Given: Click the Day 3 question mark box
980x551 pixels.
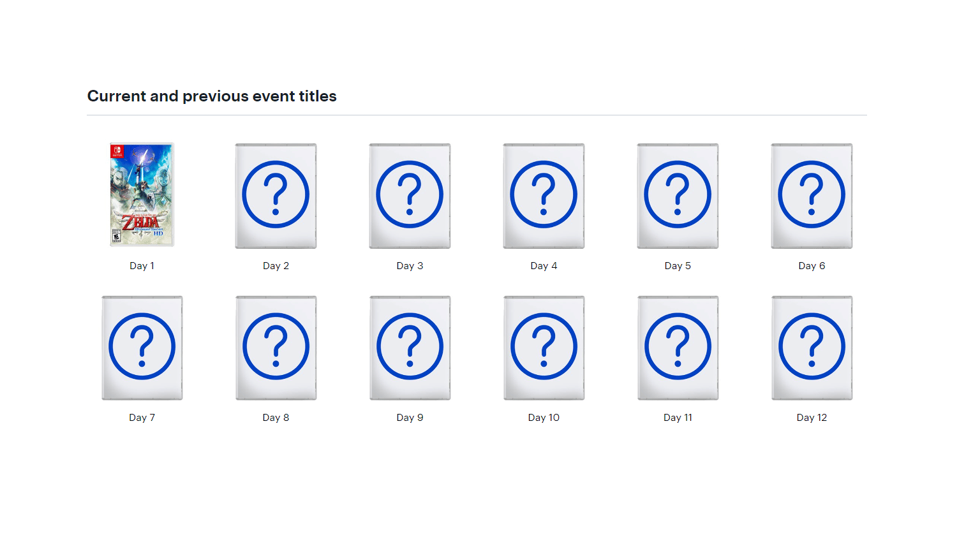Looking at the screenshot, I should click(410, 195).
